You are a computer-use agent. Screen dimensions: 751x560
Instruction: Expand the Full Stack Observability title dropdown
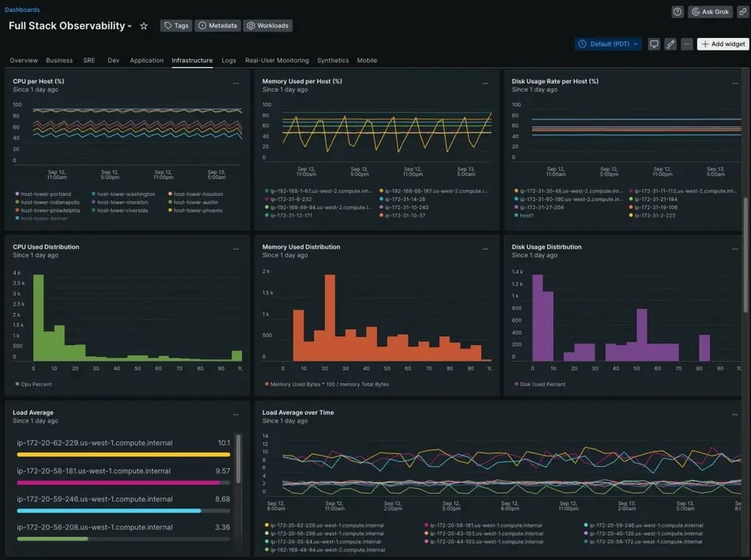coord(128,24)
